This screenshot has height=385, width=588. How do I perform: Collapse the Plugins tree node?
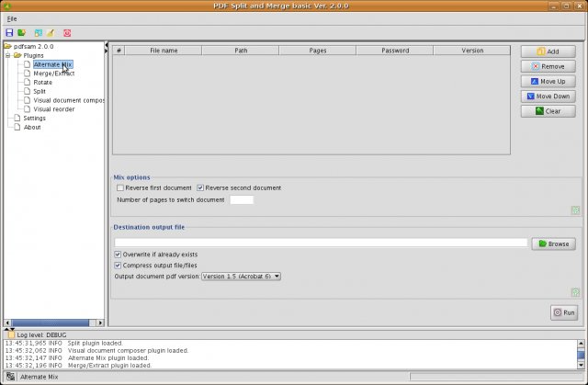pyautogui.click(x=7, y=55)
